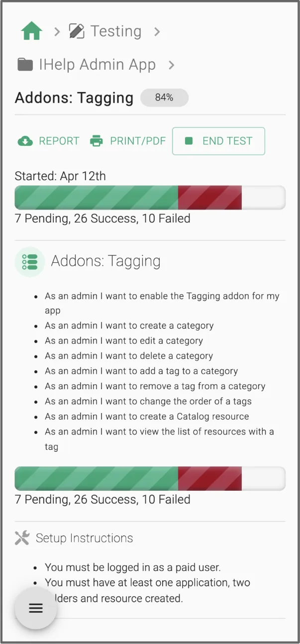The image size is (300, 644).
Task: Open the Testing breadcrumb link
Action: tap(115, 31)
